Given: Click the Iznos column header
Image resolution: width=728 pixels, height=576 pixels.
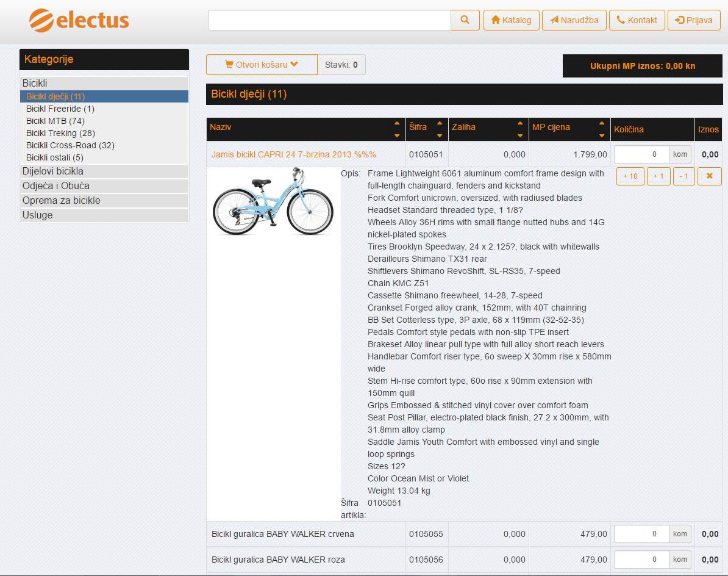Looking at the screenshot, I should tap(708, 129).
